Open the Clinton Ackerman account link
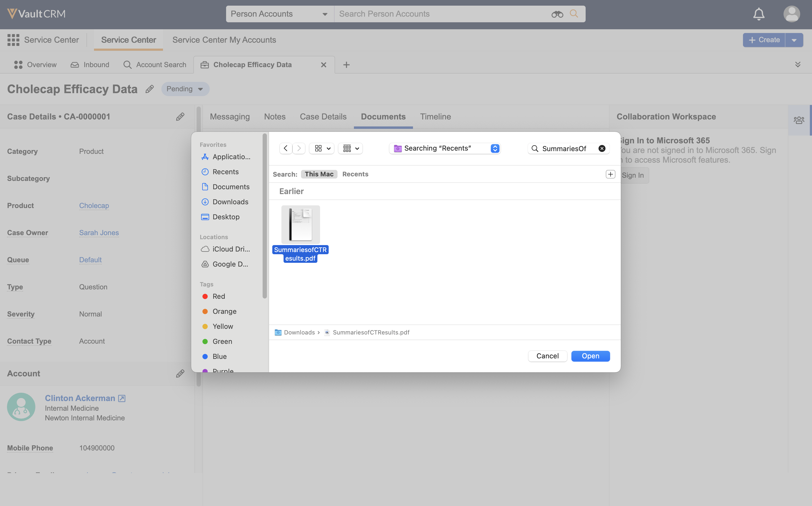The image size is (812, 506). coord(80,398)
